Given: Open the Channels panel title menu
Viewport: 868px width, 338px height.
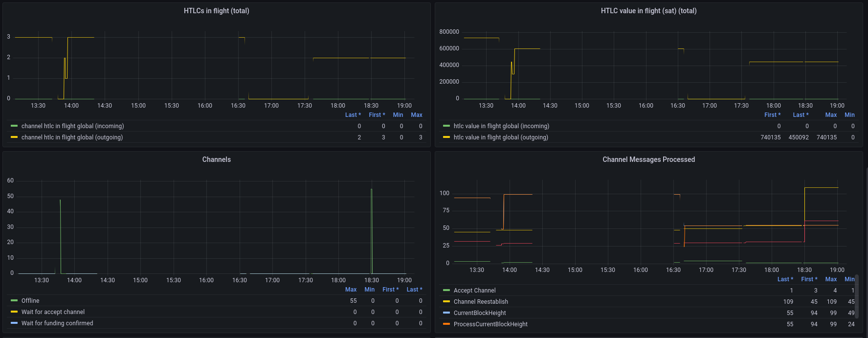Looking at the screenshot, I should pos(216,159).
